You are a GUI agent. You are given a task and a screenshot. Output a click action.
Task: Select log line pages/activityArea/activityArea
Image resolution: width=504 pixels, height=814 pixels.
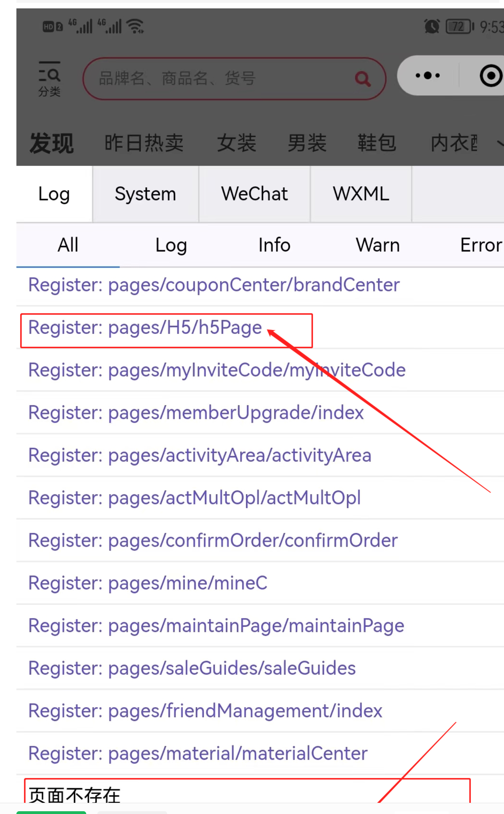point(260,456)
